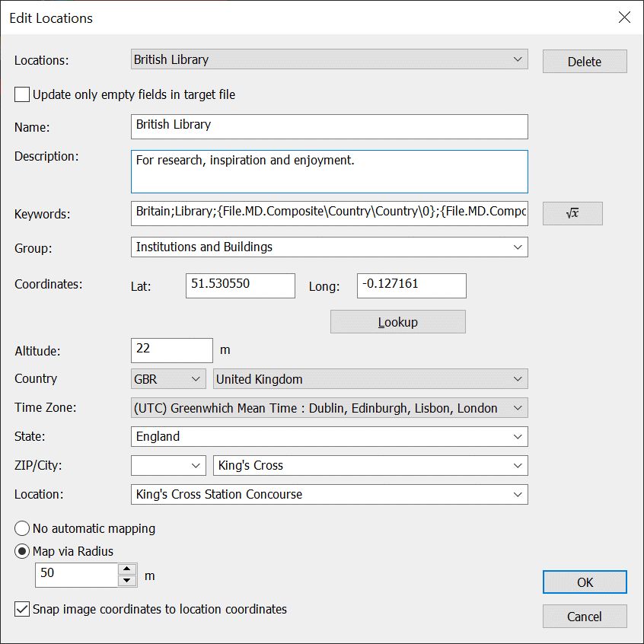Click the Delete button
This screenshot has width=644, height=644.
tap(585, 62)
